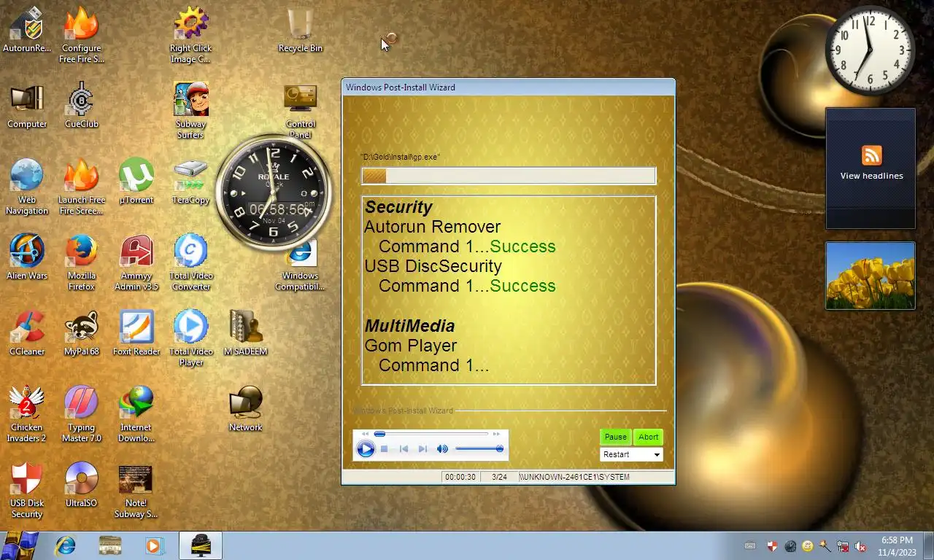Launch Subway Surfers game icon
Viewport: 934px width, 560px height.
point(190,111)
